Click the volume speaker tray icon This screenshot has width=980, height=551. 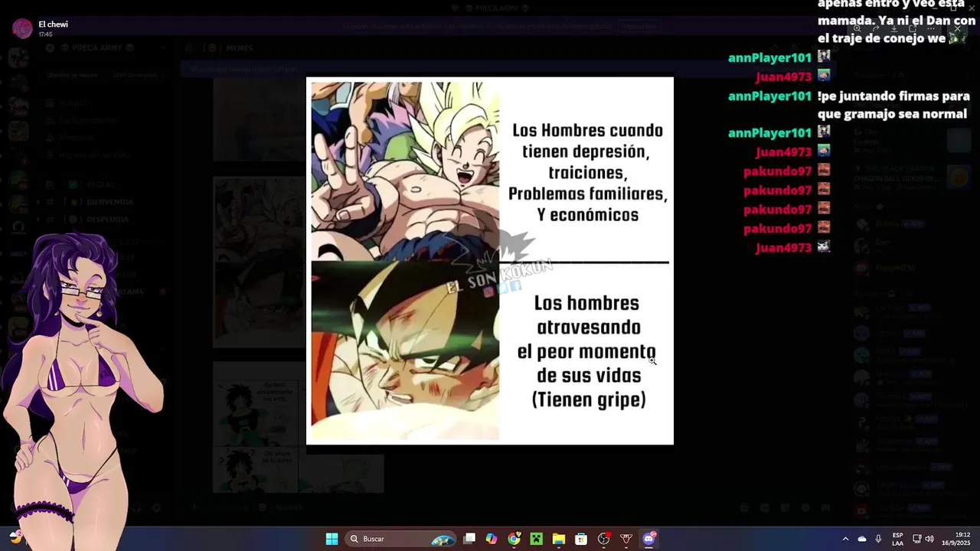[929, 539]
